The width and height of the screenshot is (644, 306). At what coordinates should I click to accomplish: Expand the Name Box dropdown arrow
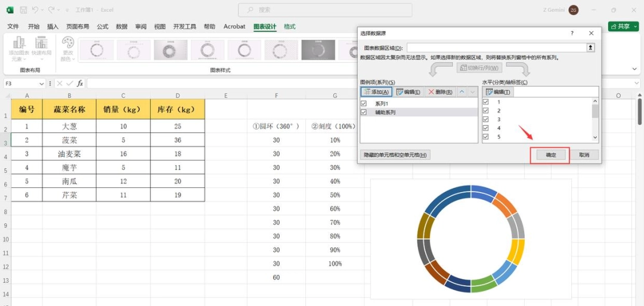point(41,84)
